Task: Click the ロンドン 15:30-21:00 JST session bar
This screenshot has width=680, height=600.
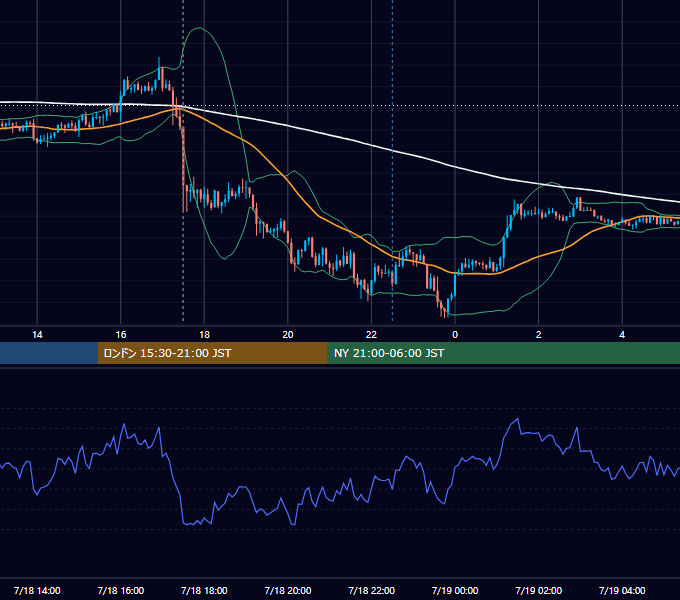Action: pyautogui.click(x=212, y=353)
